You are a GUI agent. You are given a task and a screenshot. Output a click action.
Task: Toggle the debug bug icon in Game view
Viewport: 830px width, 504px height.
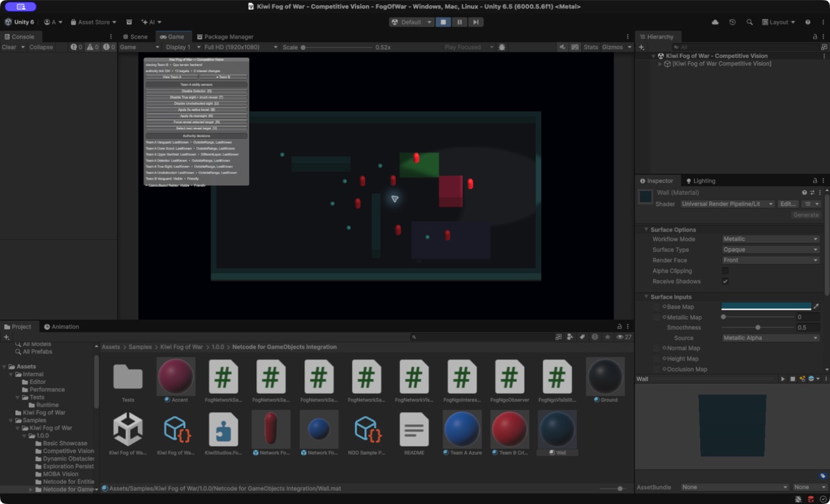(x=502, y=47)
